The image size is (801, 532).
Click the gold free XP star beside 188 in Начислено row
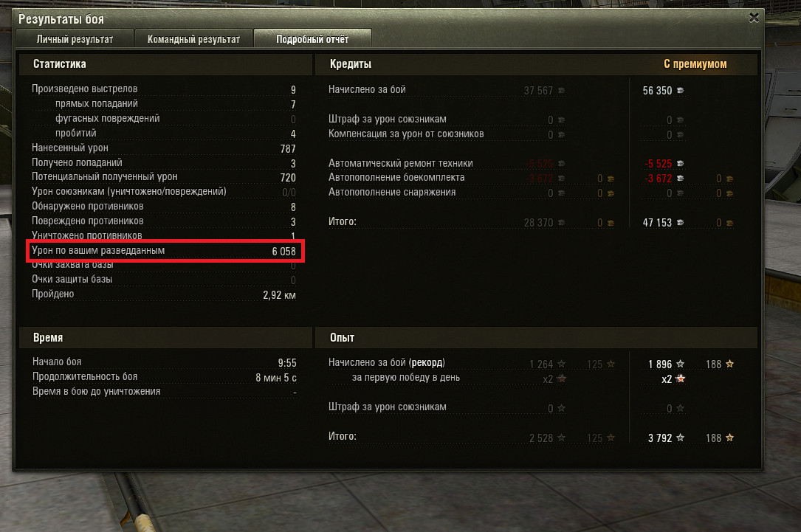tap(729, 364)
